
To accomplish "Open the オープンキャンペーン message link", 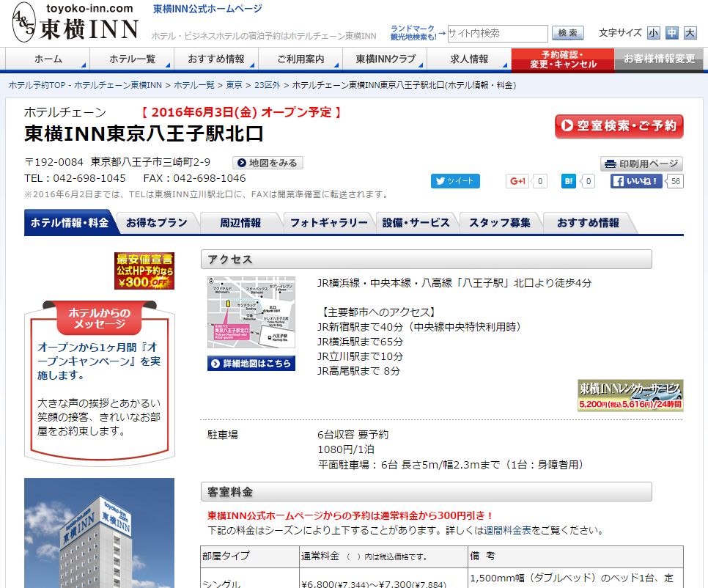I will (x=99, y=361).
